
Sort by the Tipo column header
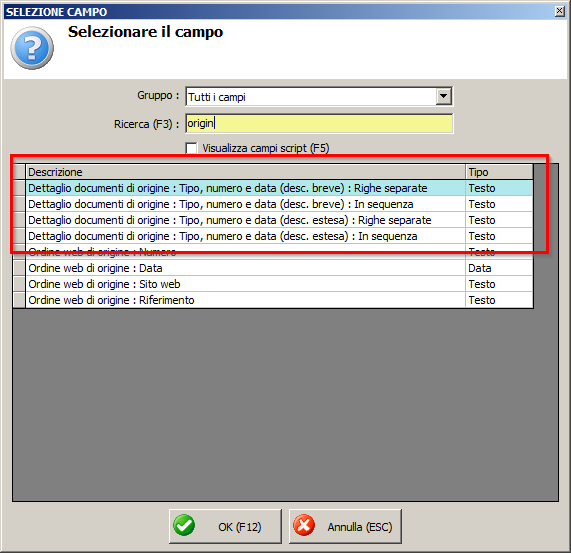click(x=499, y=172)
